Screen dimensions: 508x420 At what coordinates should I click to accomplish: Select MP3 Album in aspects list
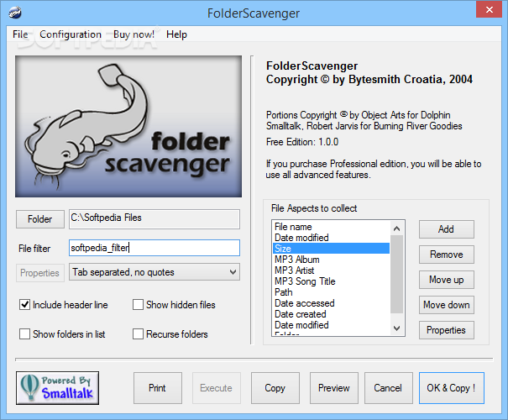[331, 260]
